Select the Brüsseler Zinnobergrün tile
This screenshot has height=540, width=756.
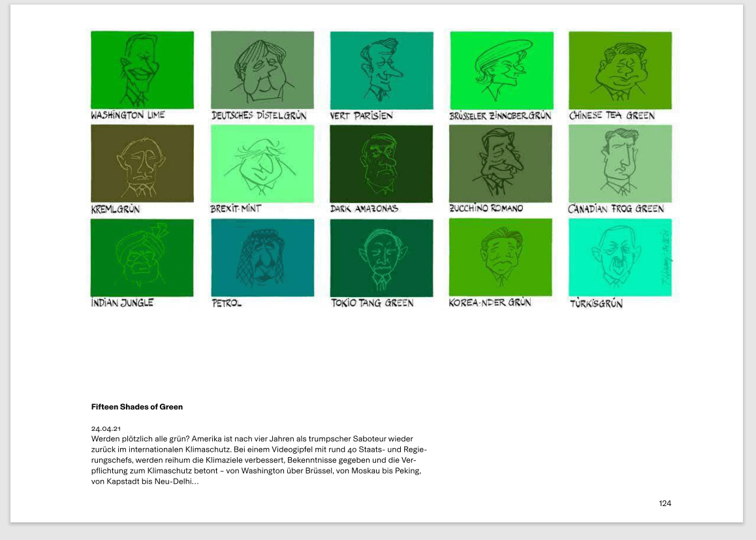click(x=501, y=70)
